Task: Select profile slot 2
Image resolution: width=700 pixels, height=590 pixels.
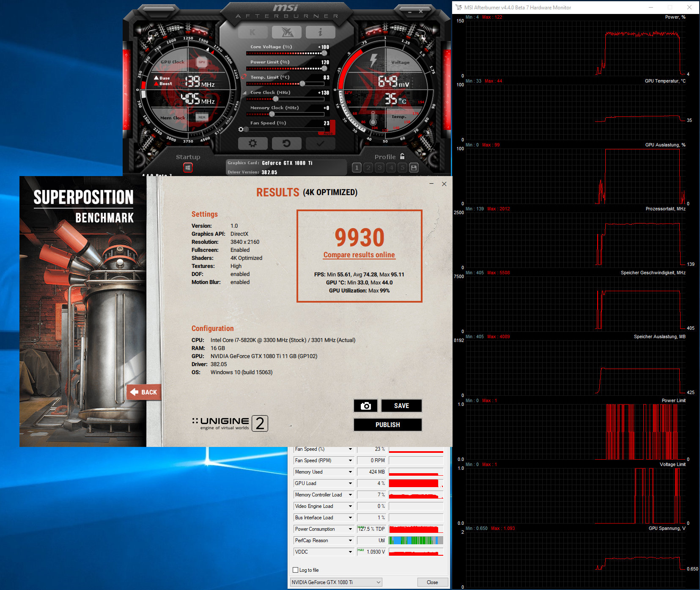Action: [x=368, y=168]
